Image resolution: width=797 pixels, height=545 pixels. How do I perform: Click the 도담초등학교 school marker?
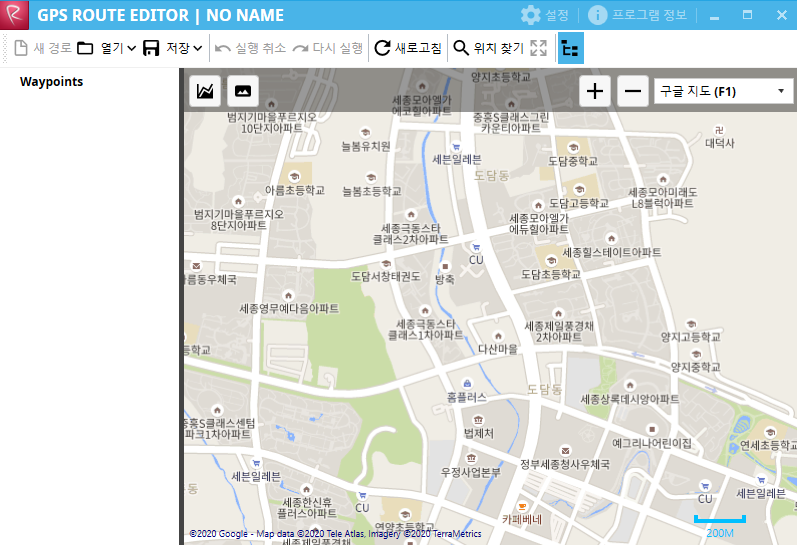[551, 261]
